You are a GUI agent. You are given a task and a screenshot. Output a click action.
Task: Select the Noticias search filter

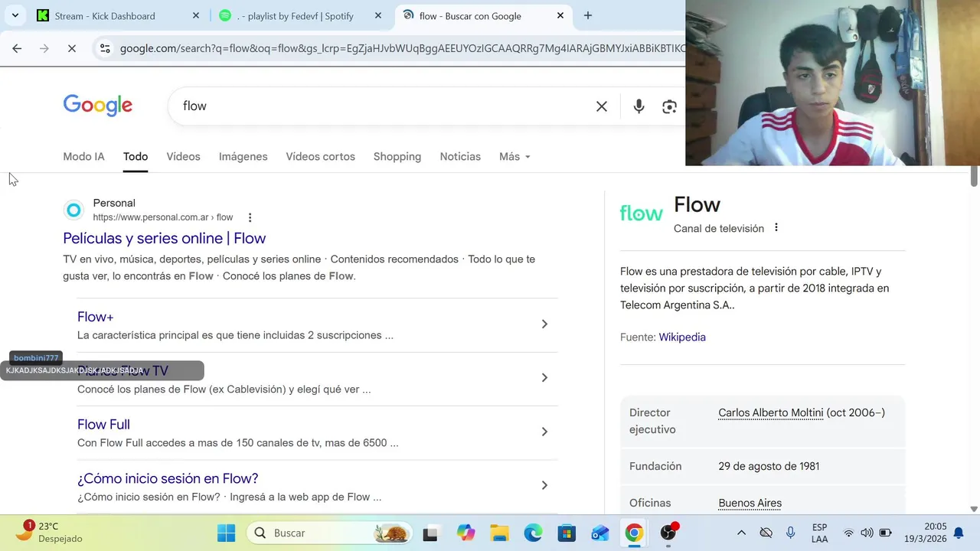tap(460, 156)
